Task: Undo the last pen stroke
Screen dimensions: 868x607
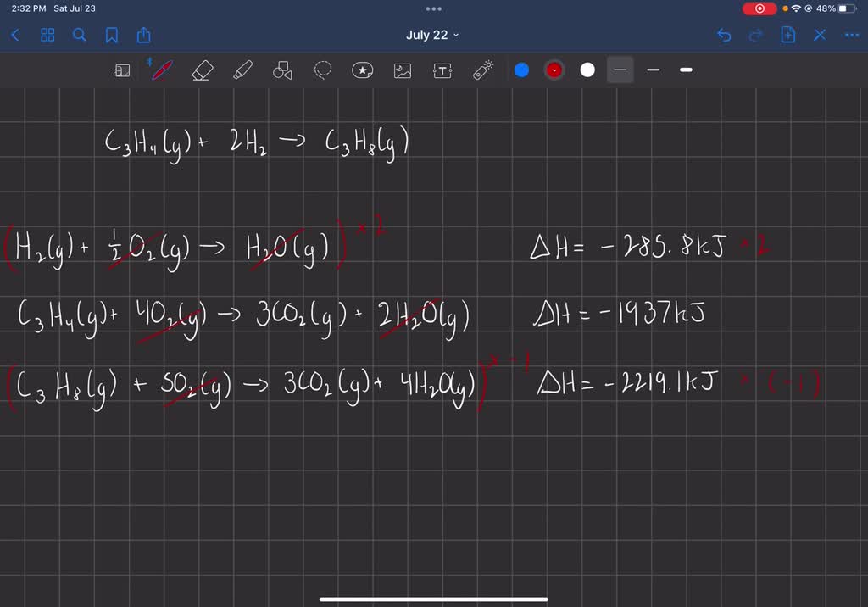Action: point(723,35)
